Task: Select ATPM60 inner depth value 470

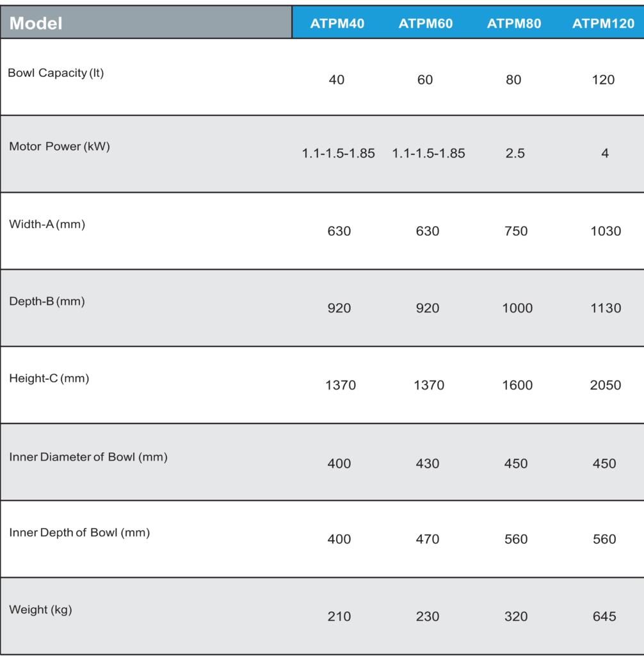Action: pyautogui.click(x=428, y=539)
